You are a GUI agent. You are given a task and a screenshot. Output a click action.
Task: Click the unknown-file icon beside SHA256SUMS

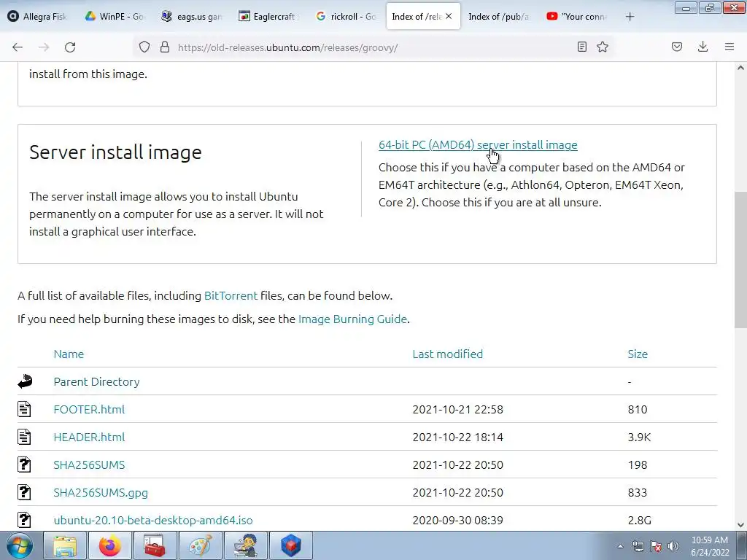(24, 464)
